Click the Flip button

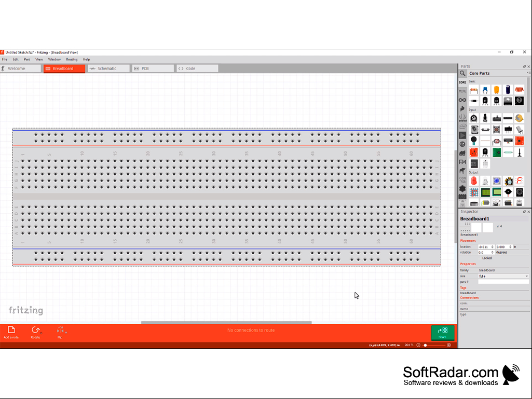(60, 333)
